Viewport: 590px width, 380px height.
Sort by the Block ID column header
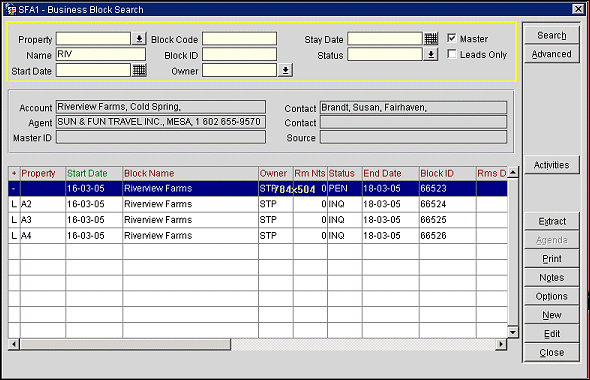coord(448,173)
